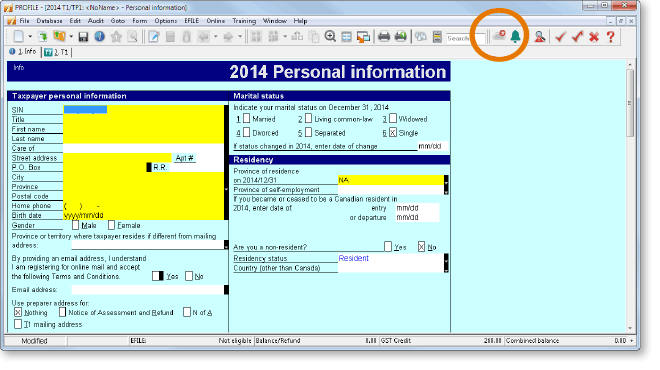660x370 pixels.
Task: Open the back arrow history dropdown
Action: [216, 37]
